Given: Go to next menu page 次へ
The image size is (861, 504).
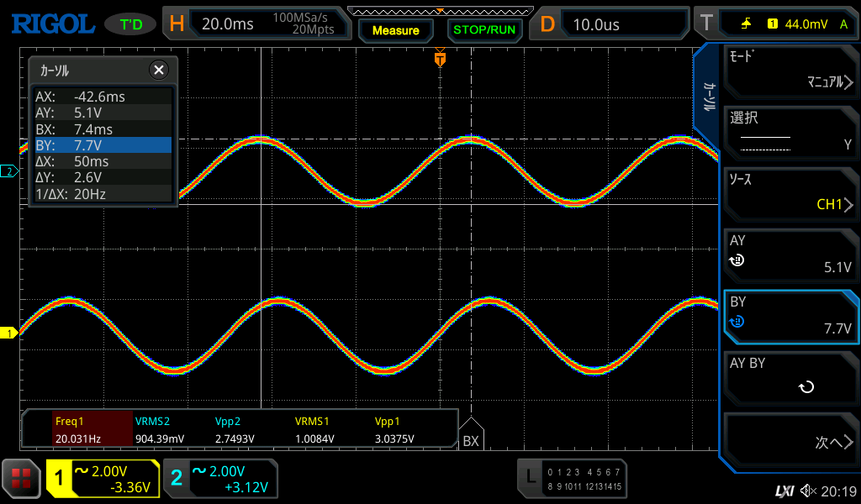Looking at the screenshot, I should 790,442.
